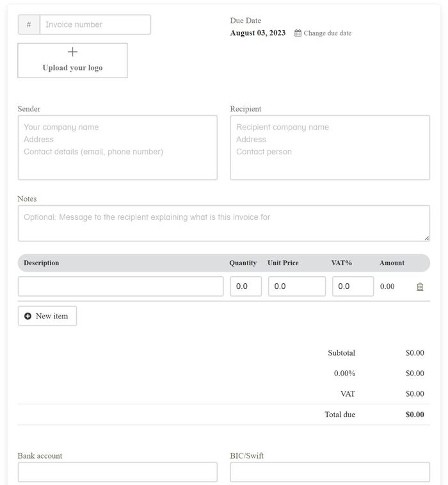The width and height of the screenshot is (448, 485).
Task: Click the calendar icon beside Change due date
Action: pos(298,33)
